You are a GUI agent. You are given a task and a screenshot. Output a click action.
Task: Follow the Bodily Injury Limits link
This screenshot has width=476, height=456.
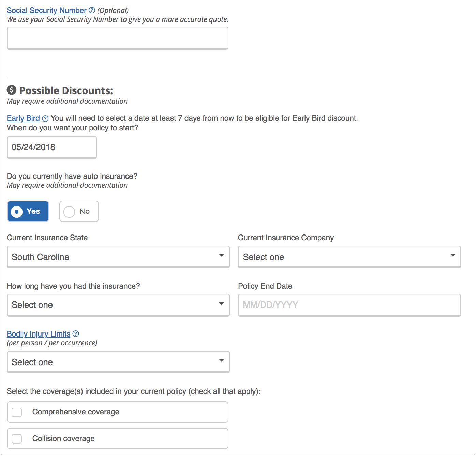tap(38, 334)
